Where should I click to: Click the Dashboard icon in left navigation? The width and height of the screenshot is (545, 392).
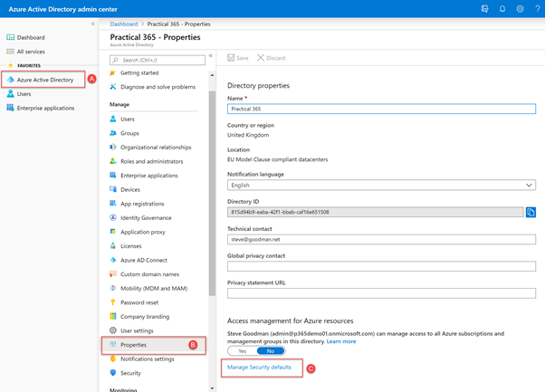(x=11, y=37)
